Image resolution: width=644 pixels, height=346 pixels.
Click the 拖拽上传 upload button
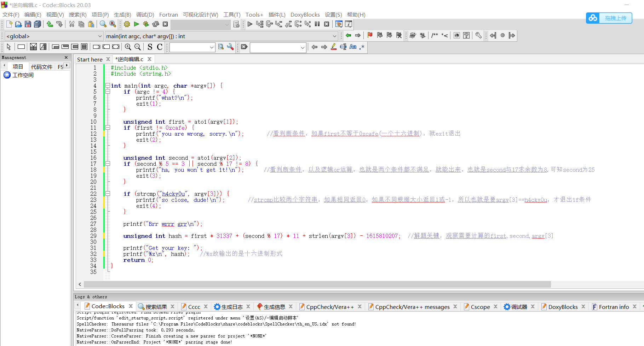609,18
